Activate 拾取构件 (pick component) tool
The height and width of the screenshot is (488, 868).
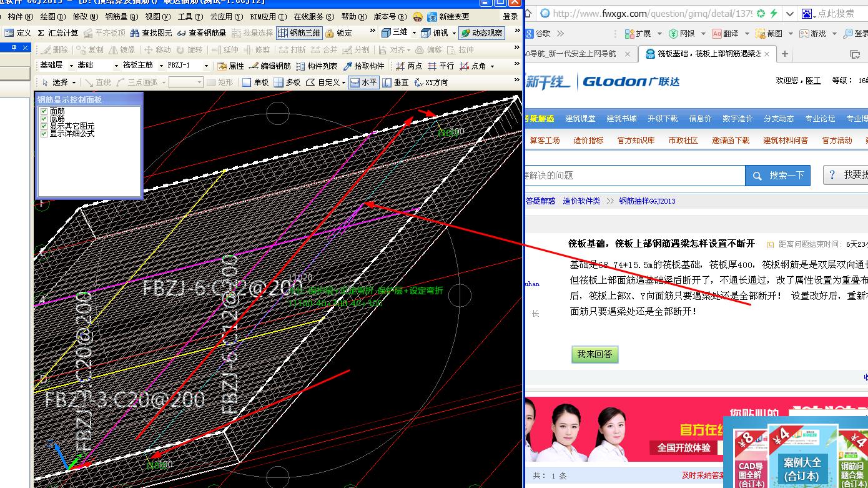(364, 66)
